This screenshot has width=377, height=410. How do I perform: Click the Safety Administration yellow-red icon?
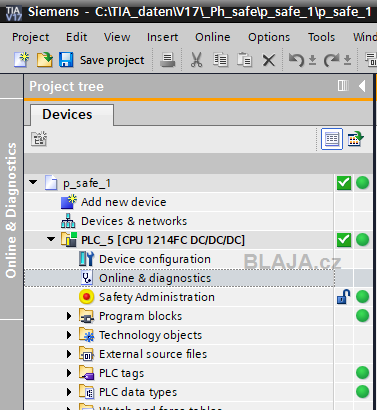click(x=86, y=297)
